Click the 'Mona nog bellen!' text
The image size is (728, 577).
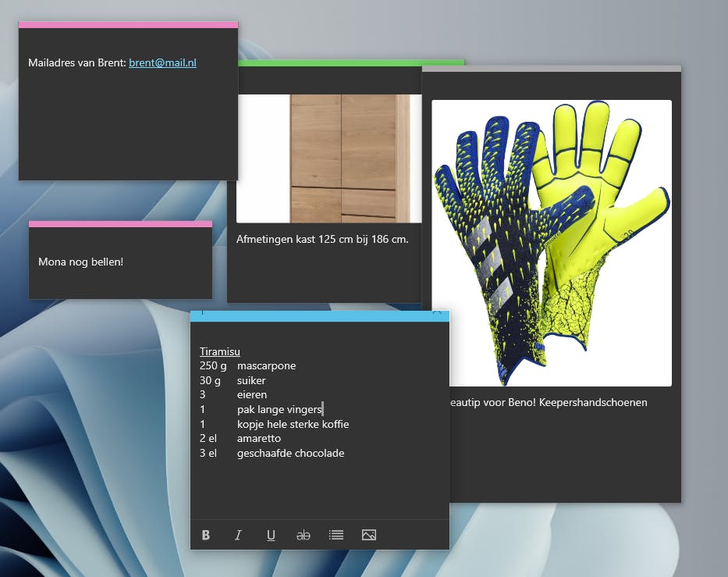(81, 262)
